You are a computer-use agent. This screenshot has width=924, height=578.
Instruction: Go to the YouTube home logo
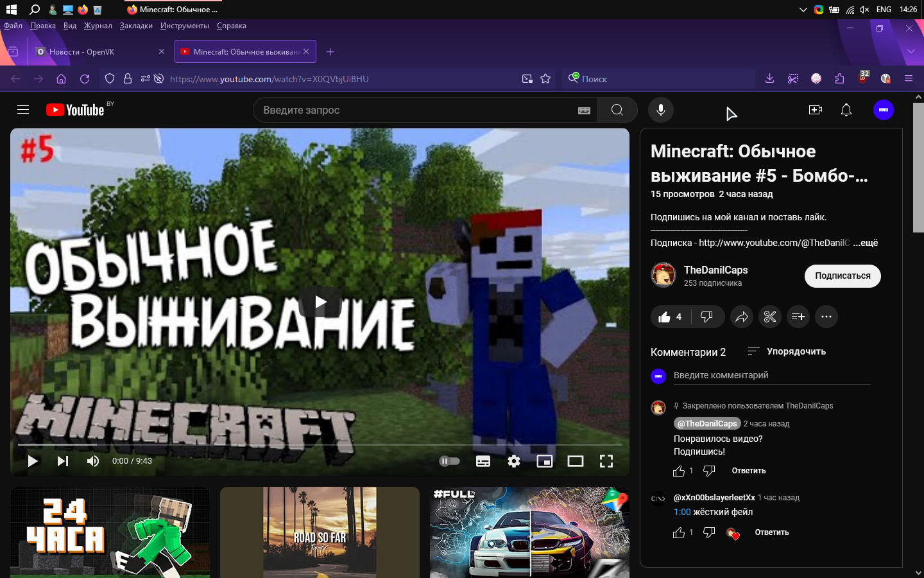(75, 110)
